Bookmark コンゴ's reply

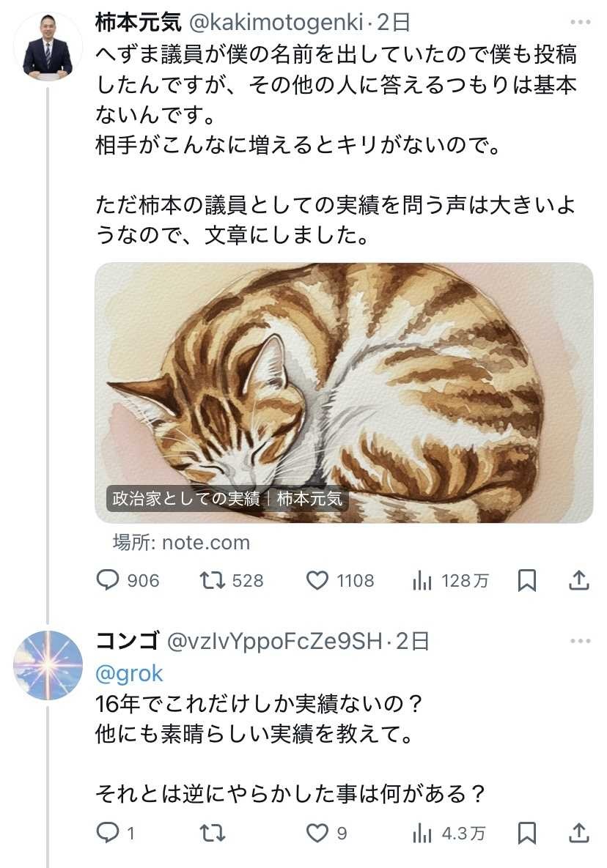[527, 833]
